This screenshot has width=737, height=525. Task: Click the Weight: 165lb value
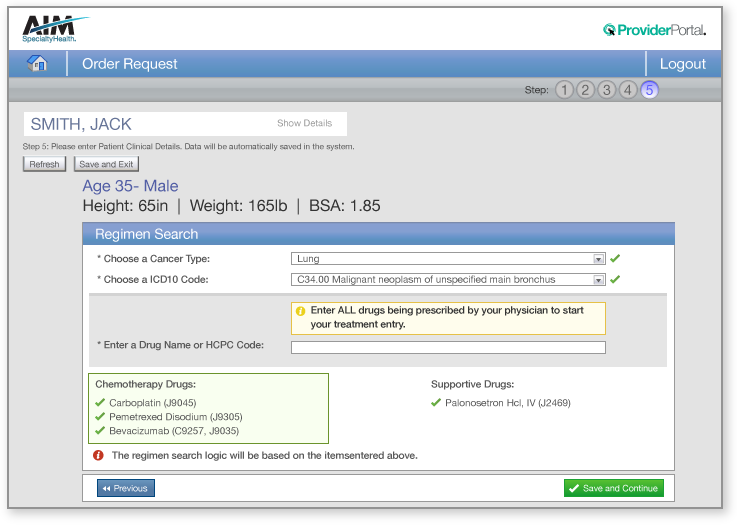tap(238, 206)
